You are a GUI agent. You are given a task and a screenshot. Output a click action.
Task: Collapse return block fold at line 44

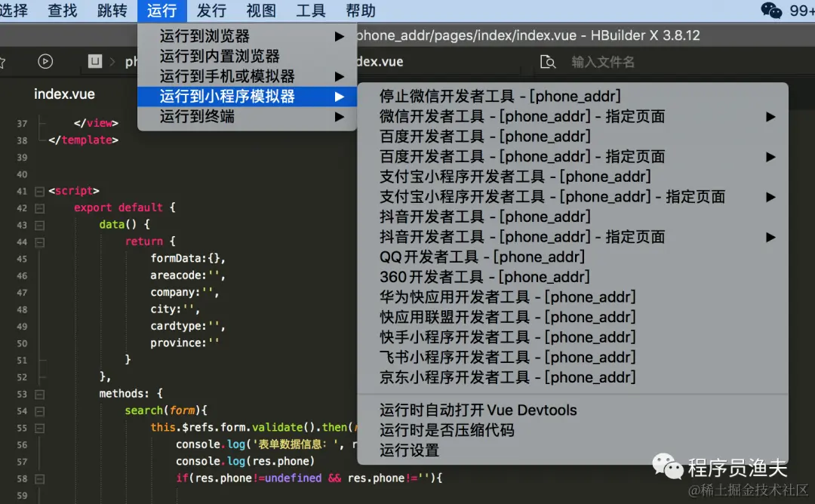tap(39, 242)
